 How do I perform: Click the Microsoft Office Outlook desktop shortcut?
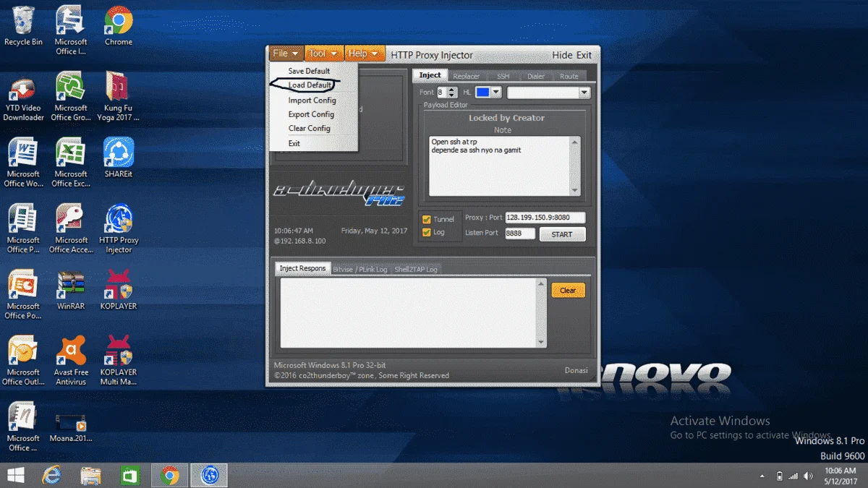coord(23,360)
